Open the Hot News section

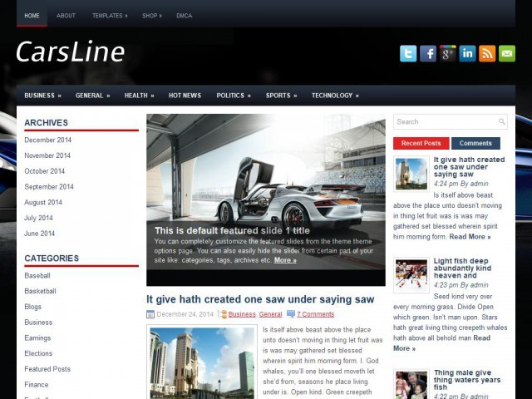pos(185,96)
